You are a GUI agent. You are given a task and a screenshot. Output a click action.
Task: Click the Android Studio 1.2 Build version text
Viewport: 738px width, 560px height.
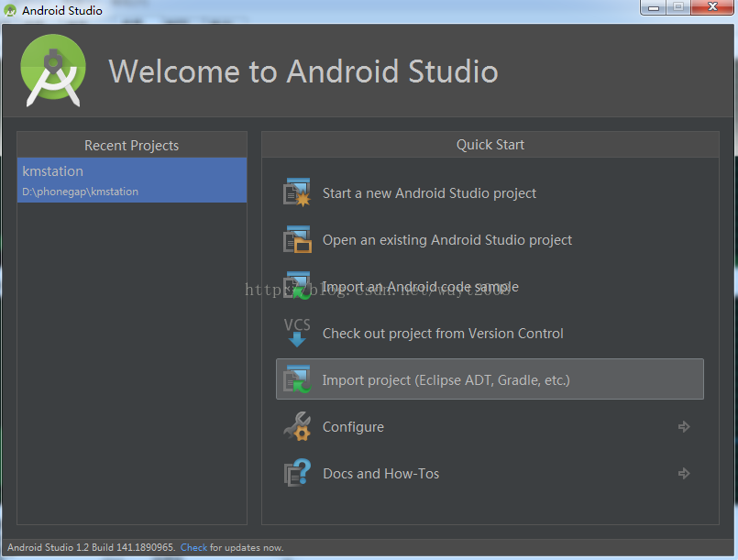(91, 547)
